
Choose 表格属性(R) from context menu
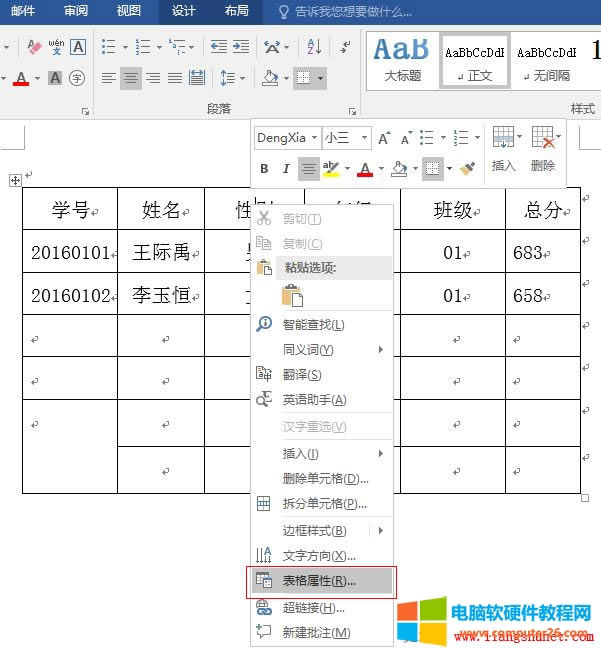click(x=322, y=581)
